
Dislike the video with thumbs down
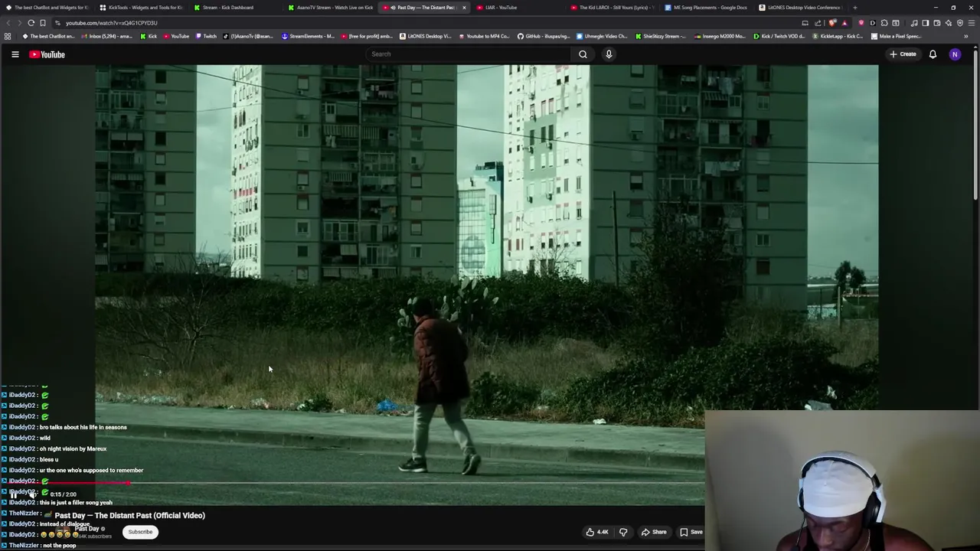point(623,532)
